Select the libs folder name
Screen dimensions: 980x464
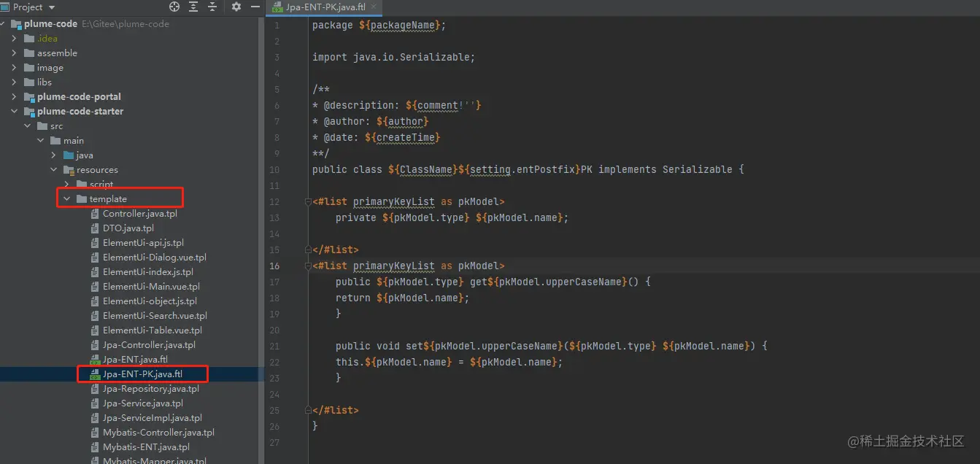pos(45,82)
